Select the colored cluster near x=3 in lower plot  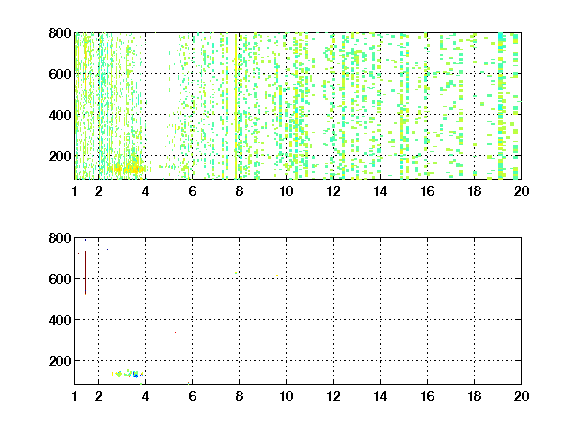tap(127, 374)
